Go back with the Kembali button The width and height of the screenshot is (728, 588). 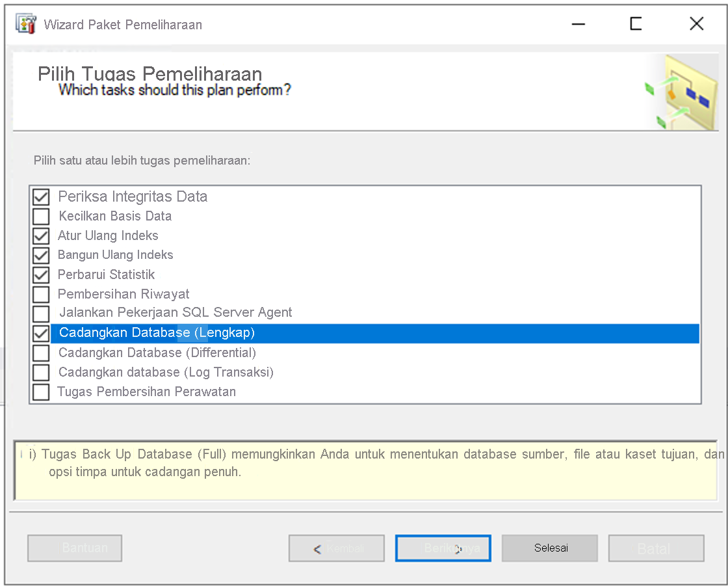click(337, 548)
